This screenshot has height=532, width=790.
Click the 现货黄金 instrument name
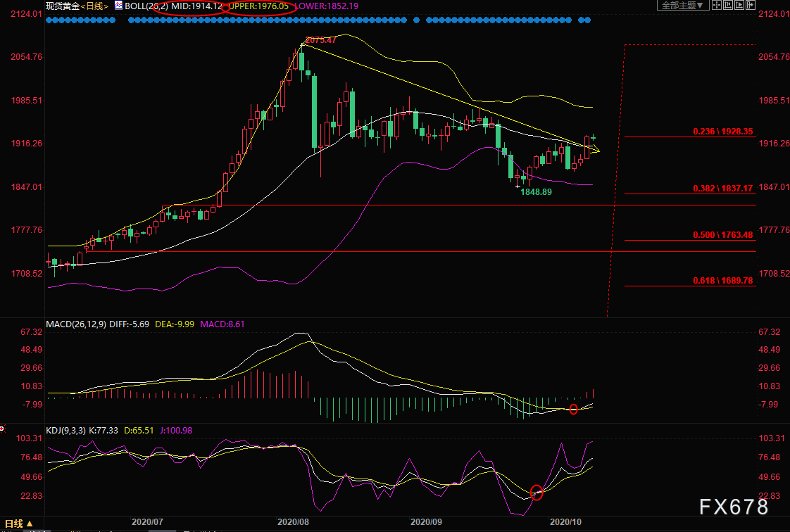coord(61,6)
